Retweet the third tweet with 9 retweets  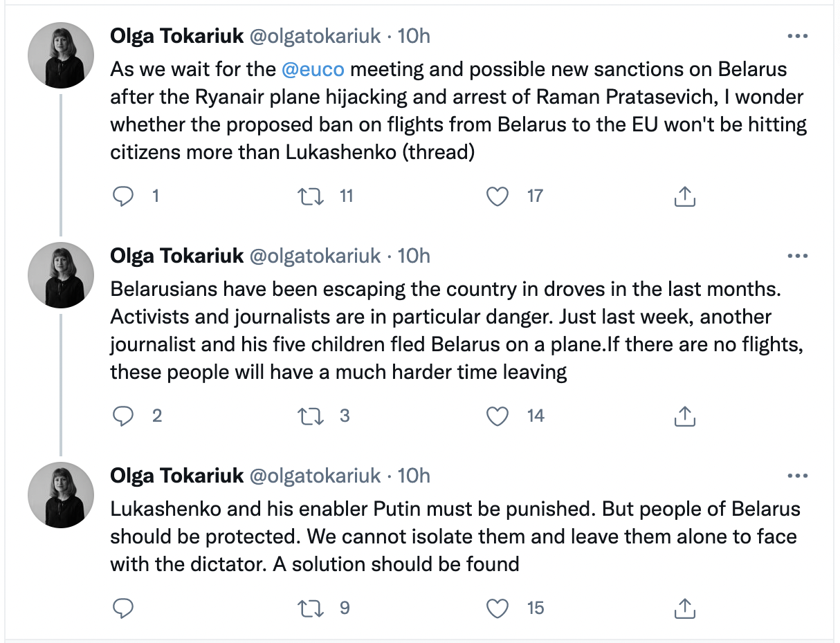309,608
